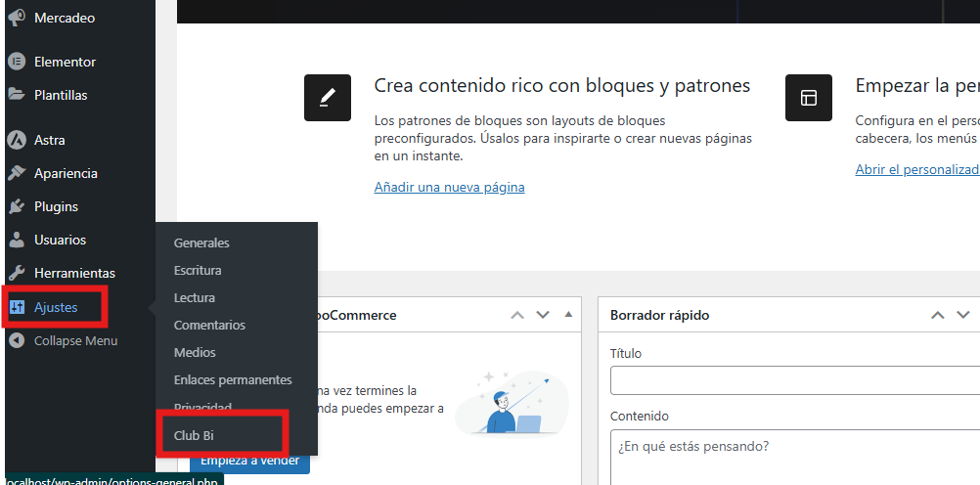Click the Ajustes sliders icon
The width and height of the screenshot is (980, 485).
pyautogui.click(x=17, y=307)
